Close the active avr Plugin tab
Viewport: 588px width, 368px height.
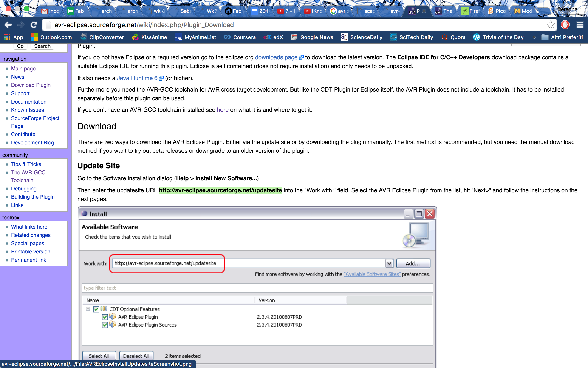(424, 11)
